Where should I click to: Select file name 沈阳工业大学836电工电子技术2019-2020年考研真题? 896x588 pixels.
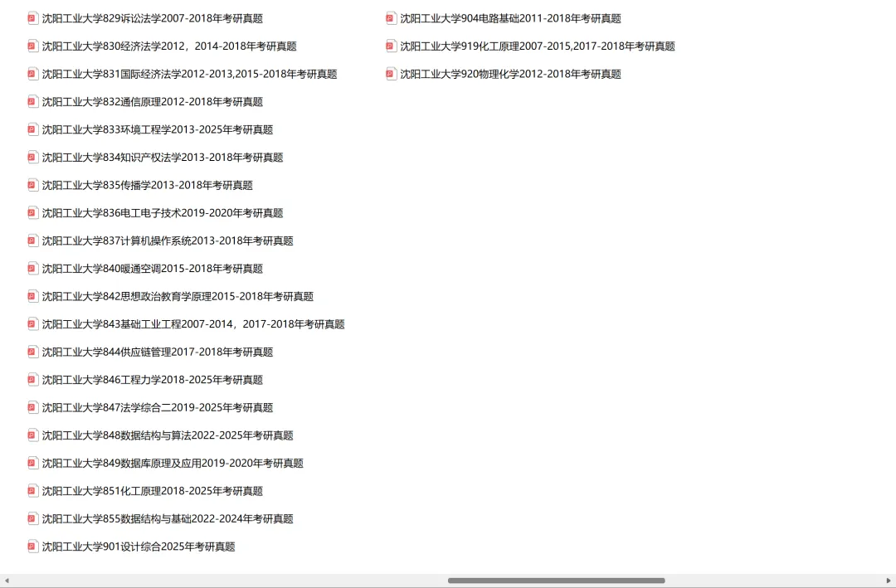click(x=163, y=213)
